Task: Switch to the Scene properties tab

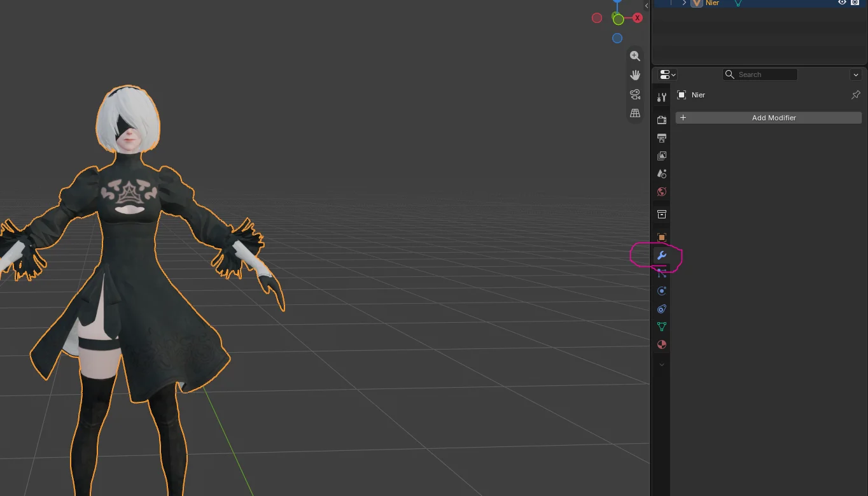Action: [x=662, y=173]
